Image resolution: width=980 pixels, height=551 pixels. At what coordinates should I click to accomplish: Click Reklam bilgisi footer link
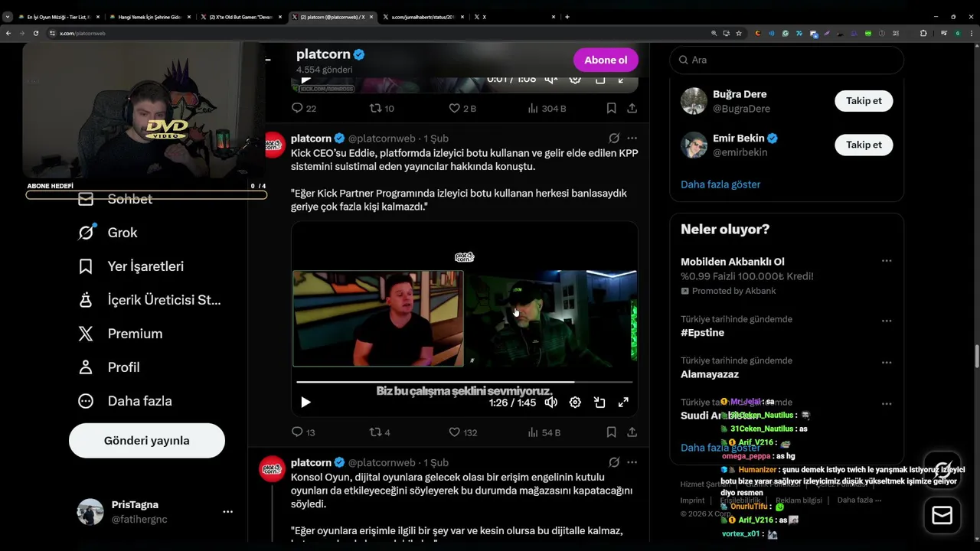[799, 500]
